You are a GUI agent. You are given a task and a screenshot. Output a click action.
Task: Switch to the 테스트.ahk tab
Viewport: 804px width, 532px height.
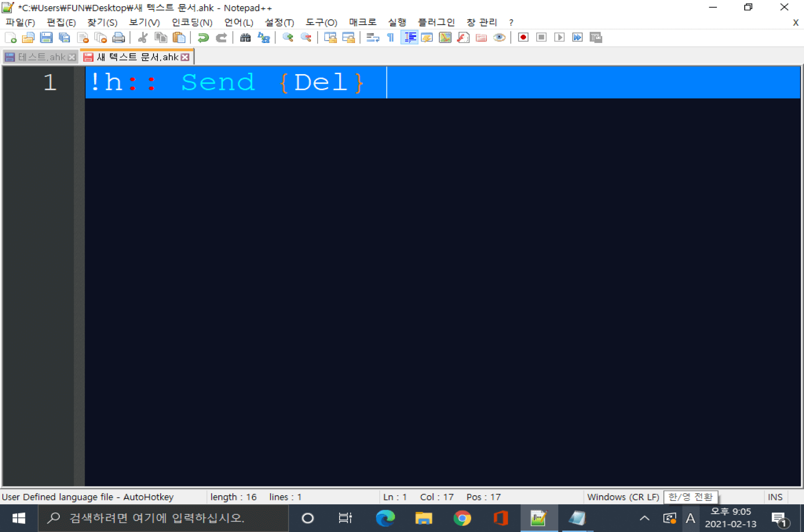pyautogui.click(x=41, y=57)
